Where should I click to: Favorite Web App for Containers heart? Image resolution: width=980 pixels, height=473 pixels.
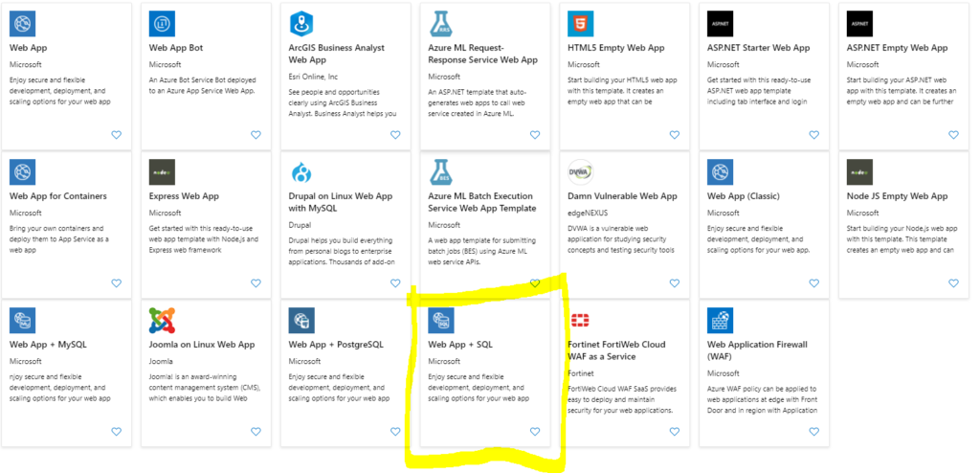tap(116, 282)
